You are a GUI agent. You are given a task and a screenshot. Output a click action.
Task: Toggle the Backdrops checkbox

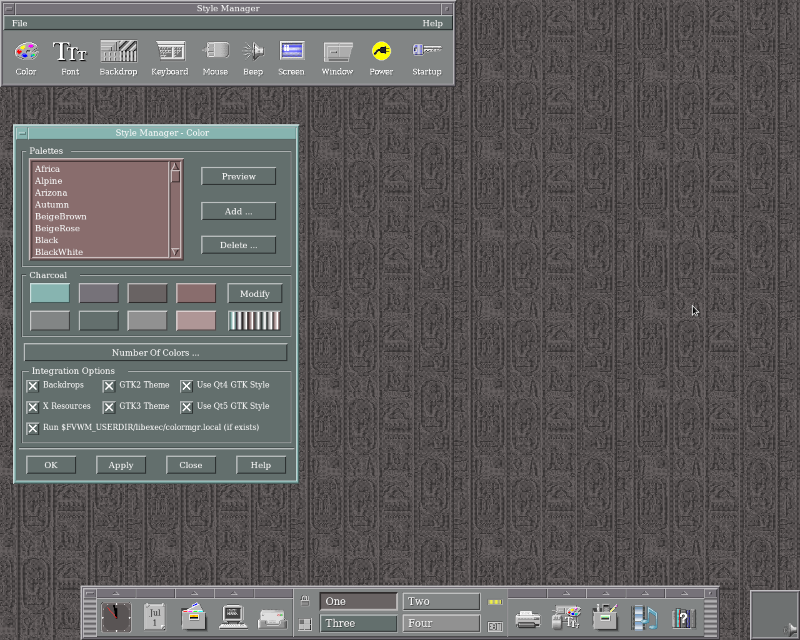pos(33,386)
